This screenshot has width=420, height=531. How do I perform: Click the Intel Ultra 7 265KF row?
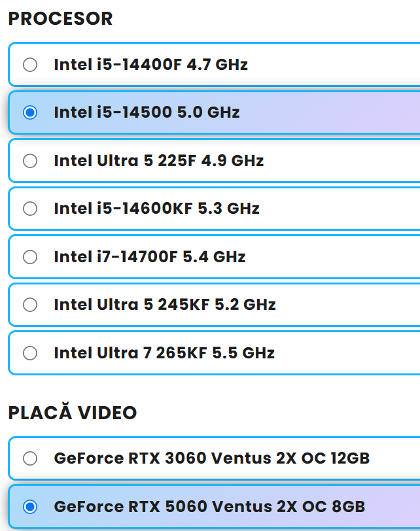coord(196,352)
